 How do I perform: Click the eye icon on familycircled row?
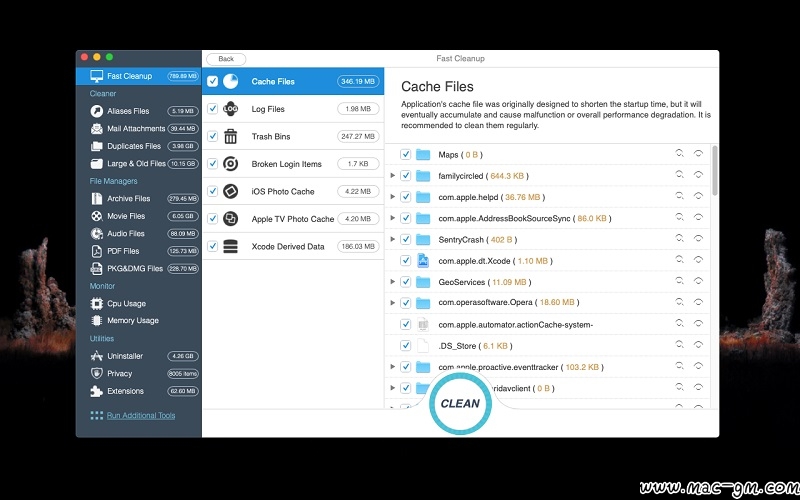pos(698,174)
